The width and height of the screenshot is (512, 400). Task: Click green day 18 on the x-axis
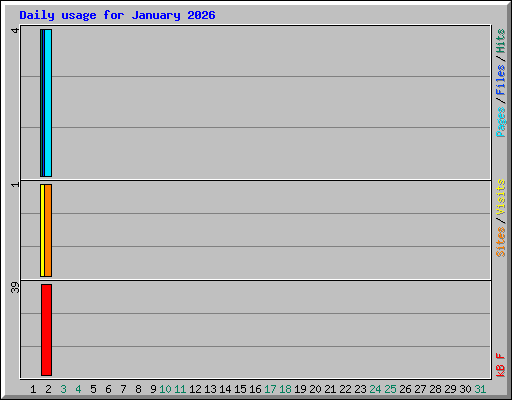coord(285,389)
